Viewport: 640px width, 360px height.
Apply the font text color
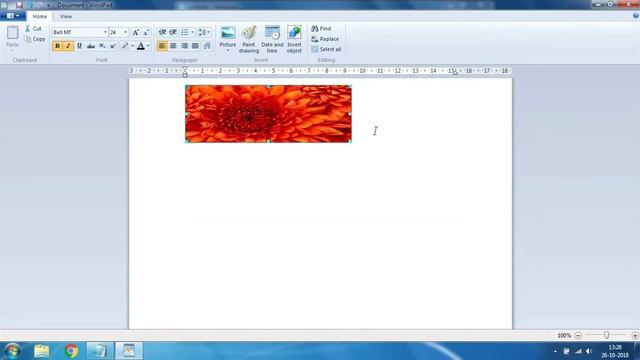tap(141, 46)
